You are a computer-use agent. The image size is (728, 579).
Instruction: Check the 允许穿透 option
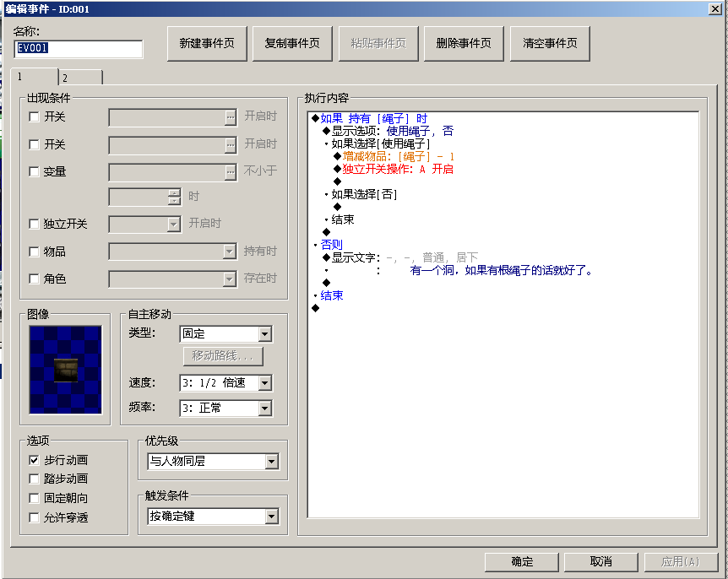click(x=34, y=517)
